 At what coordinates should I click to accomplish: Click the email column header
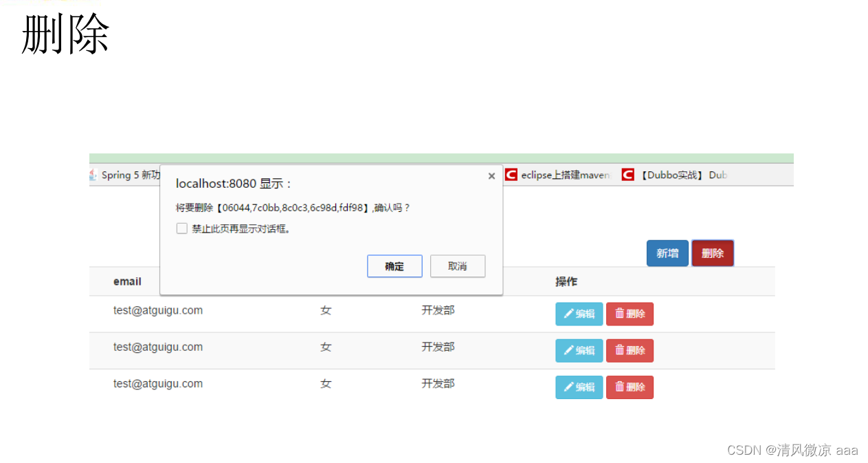(127, 281)
